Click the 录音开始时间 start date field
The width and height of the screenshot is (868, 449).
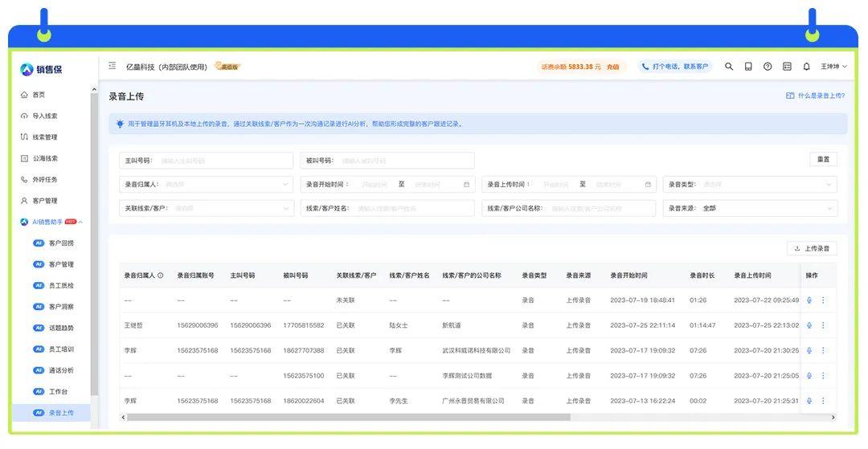[375, 184]
